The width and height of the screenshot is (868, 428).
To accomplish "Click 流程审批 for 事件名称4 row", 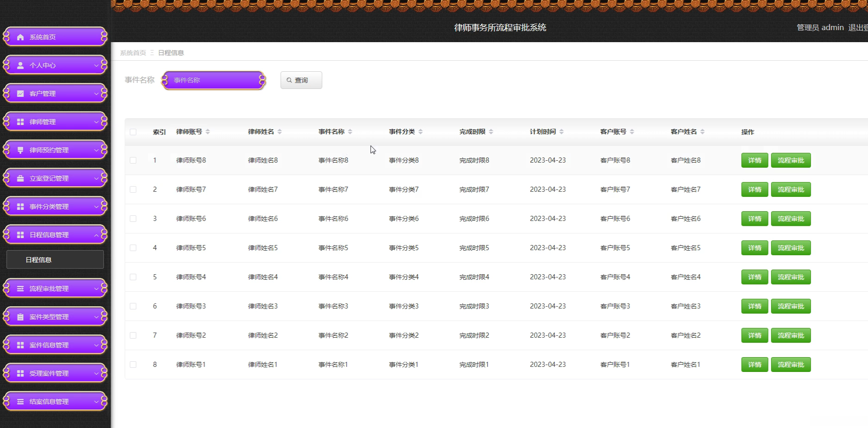I will 791,277.
